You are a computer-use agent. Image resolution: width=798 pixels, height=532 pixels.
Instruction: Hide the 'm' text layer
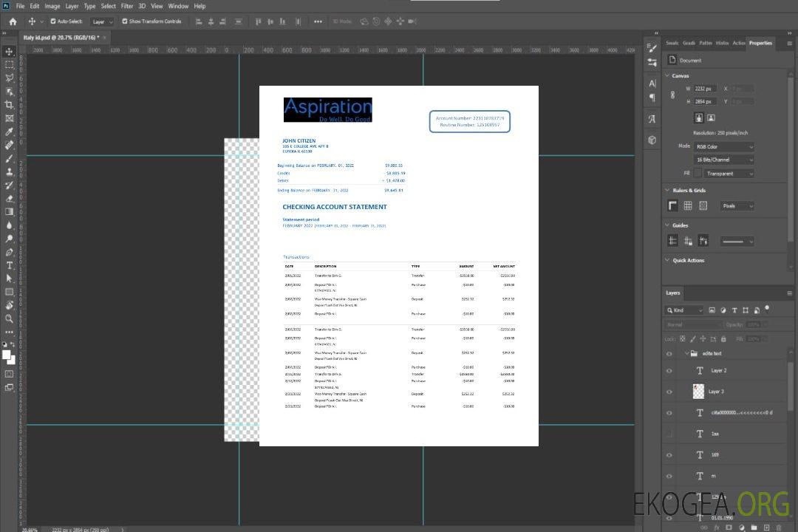tap(669, 477)
